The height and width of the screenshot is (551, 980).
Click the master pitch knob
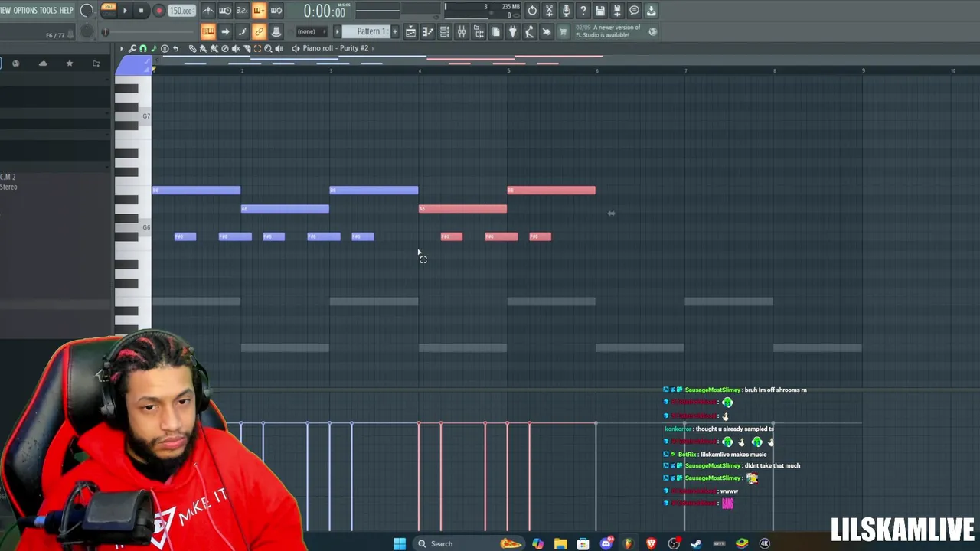(87, 31)
